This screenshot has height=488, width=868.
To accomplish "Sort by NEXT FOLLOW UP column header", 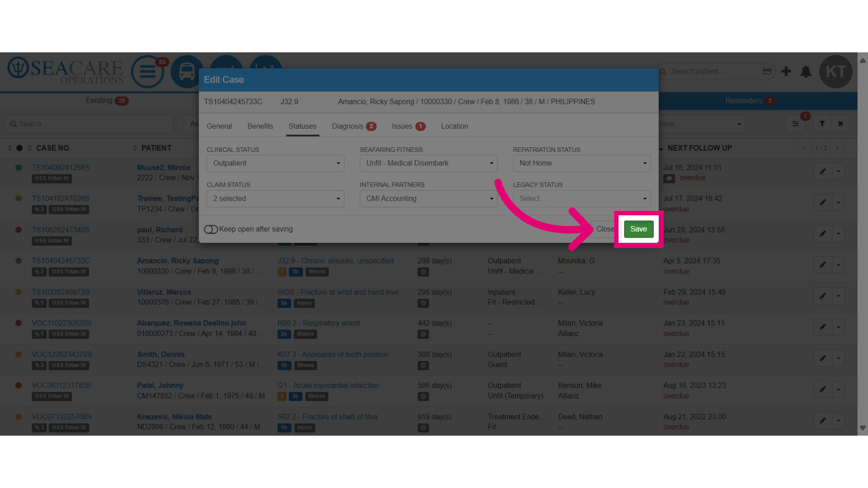I will click(699, 148).
